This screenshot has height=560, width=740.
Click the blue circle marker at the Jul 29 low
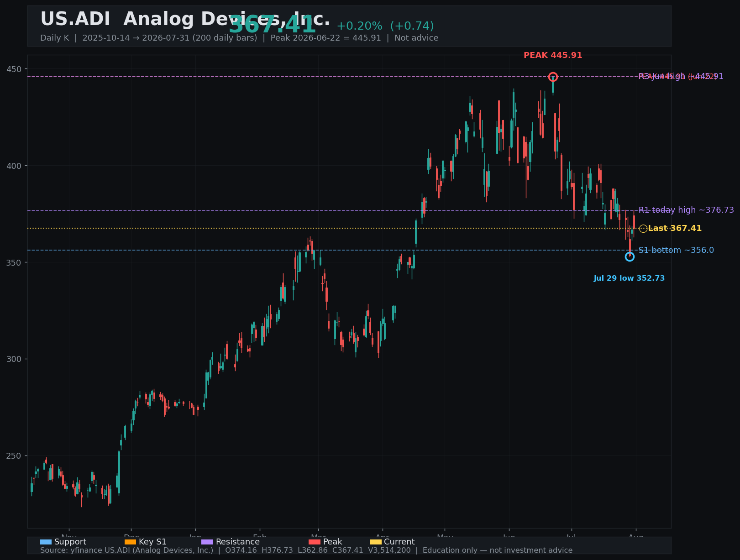point(630,257)
